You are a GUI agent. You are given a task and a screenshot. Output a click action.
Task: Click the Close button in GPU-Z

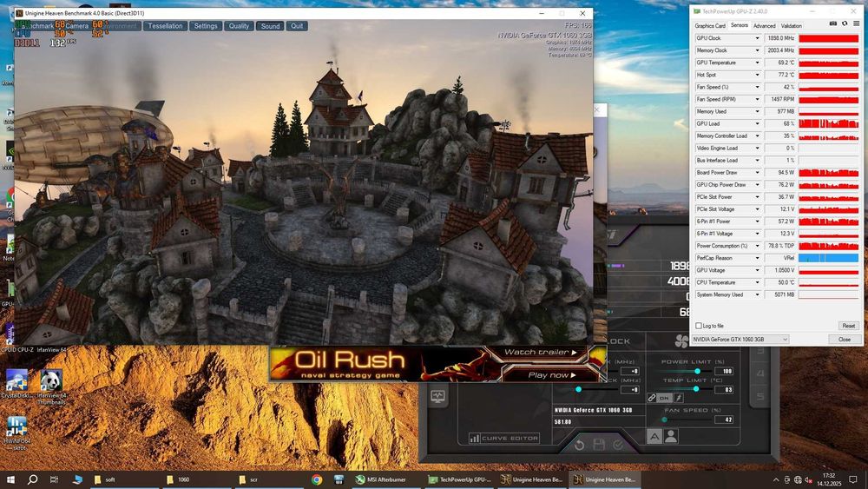[845, 339]
